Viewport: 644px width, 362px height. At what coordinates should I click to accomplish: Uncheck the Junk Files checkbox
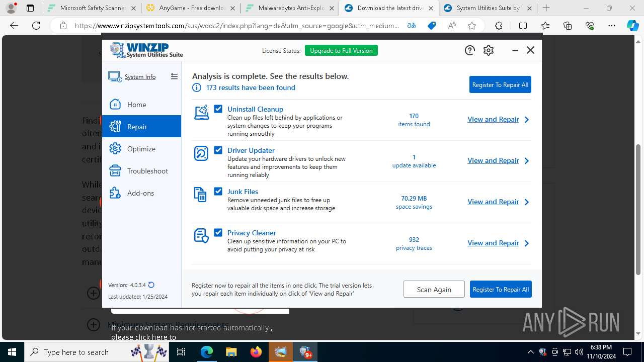pyautogui.click(x=218, y=192)
